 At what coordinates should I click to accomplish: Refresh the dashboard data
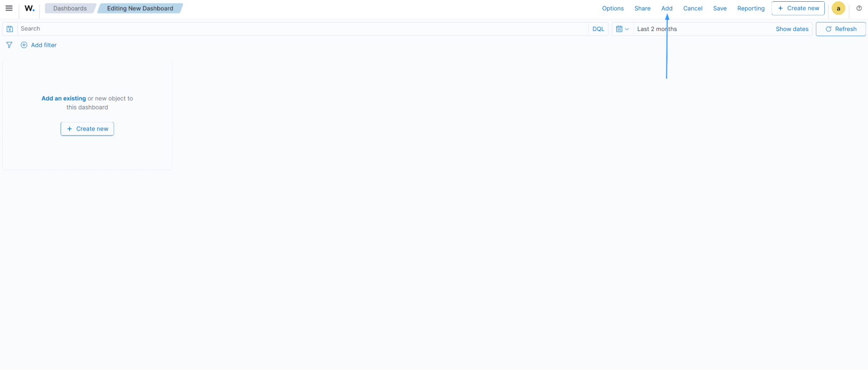click(x=841, y=29)
